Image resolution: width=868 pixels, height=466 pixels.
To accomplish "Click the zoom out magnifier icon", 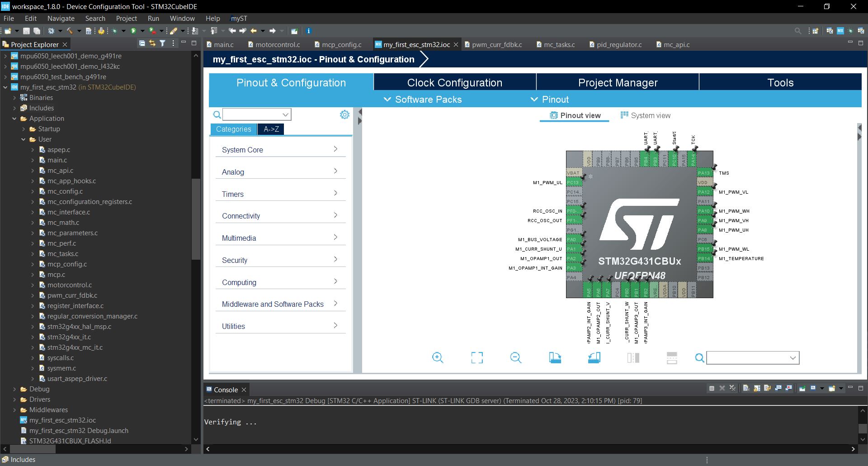I will click(515, 358).
